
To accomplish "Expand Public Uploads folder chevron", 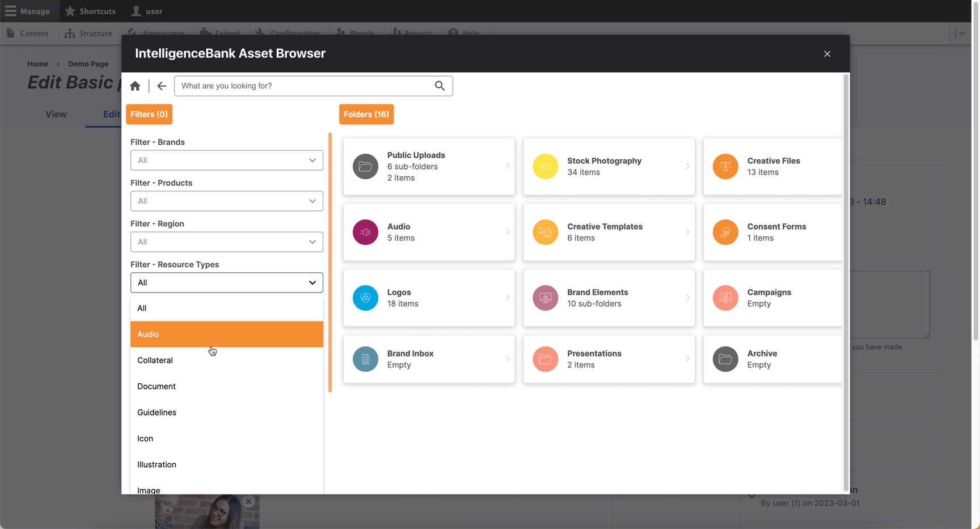I will coord(508,166).
